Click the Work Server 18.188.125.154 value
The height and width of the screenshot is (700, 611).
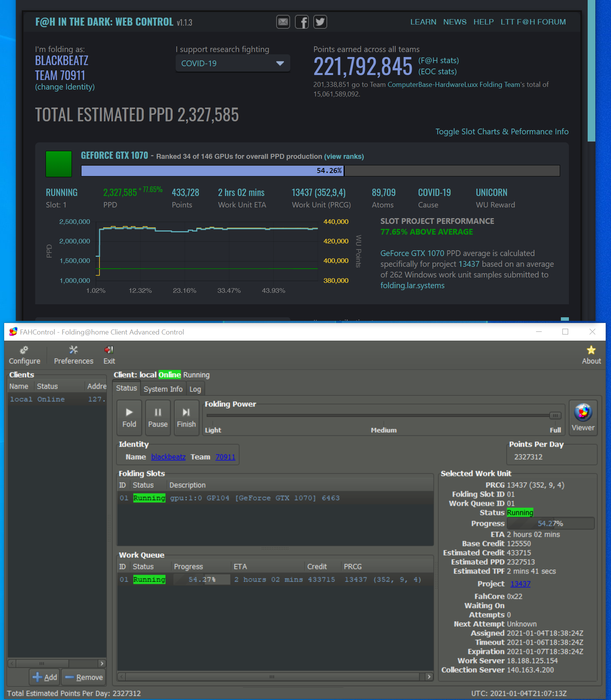tap(532, 661)
